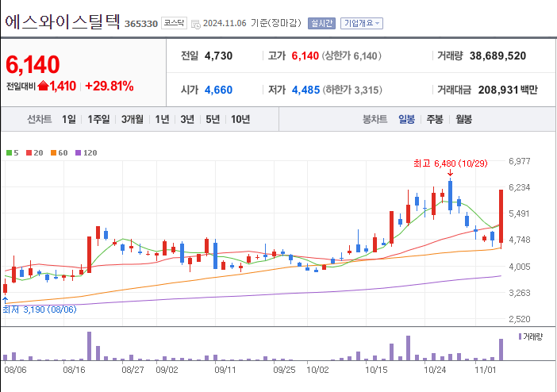
Task: Click the 실시간 real-time button
Action: [x=321, y=23]
